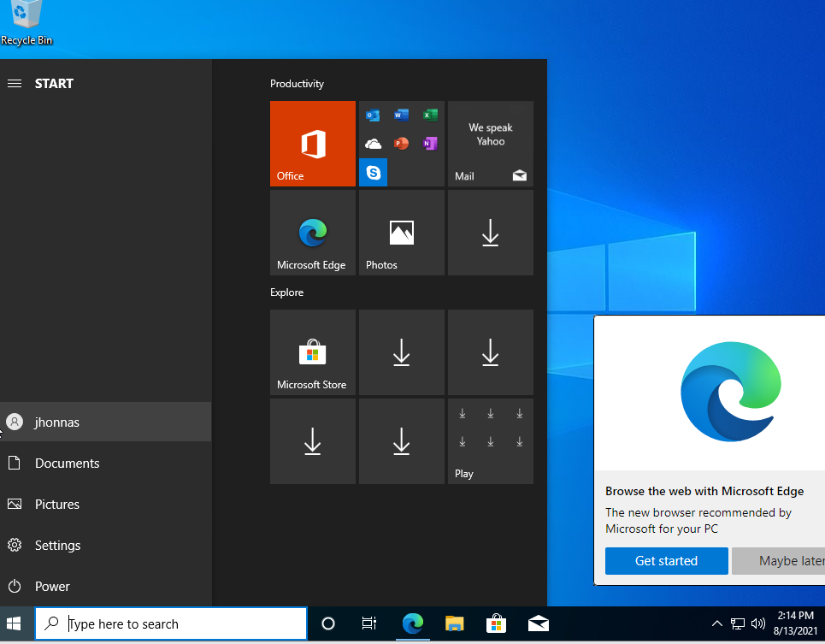Click the Explore group header

(286, 292)
